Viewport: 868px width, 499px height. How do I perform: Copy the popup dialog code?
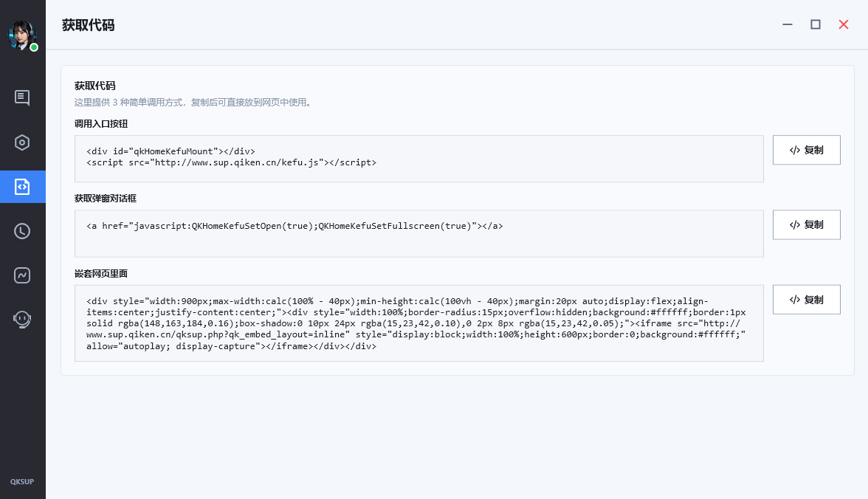point(807,225)
